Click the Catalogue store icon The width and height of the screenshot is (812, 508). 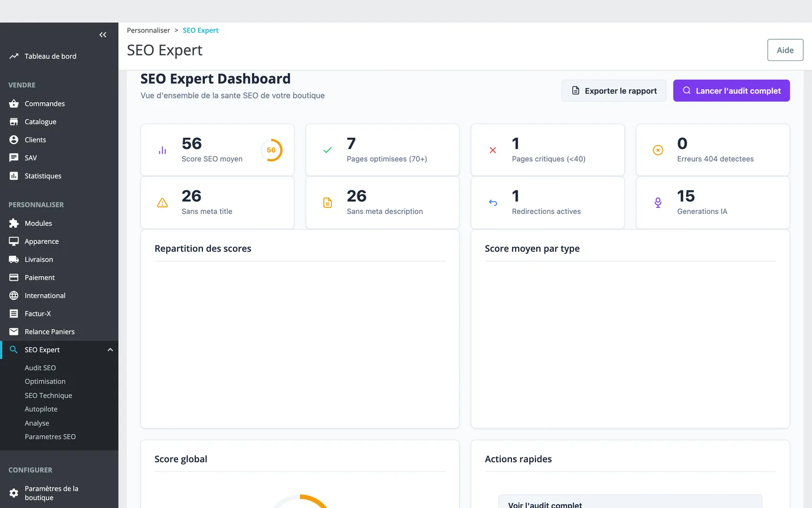(x=14, y=122)
